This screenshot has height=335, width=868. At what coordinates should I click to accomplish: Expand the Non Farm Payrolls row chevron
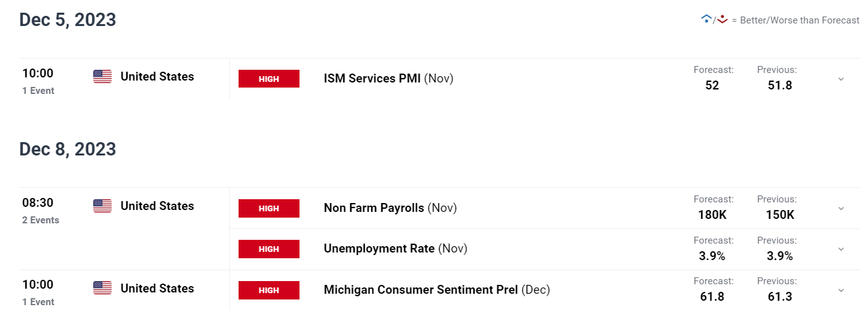coord(841,209)
